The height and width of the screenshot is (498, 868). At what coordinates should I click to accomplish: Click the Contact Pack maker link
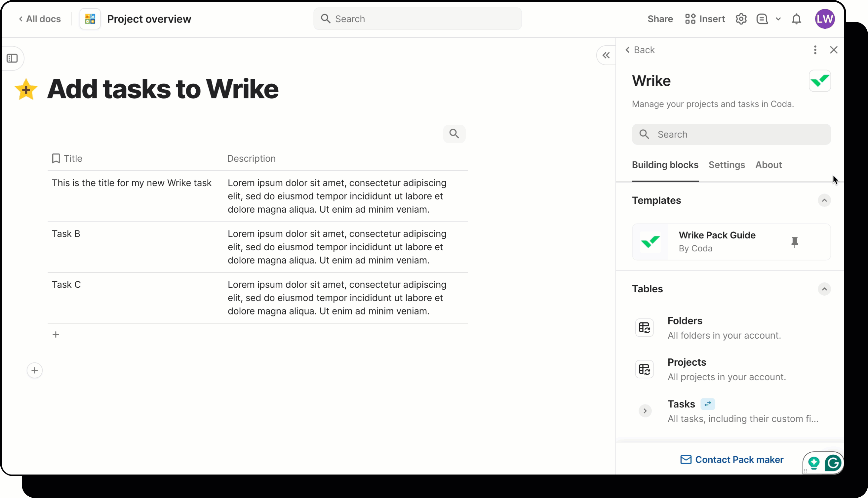point(732,459)
